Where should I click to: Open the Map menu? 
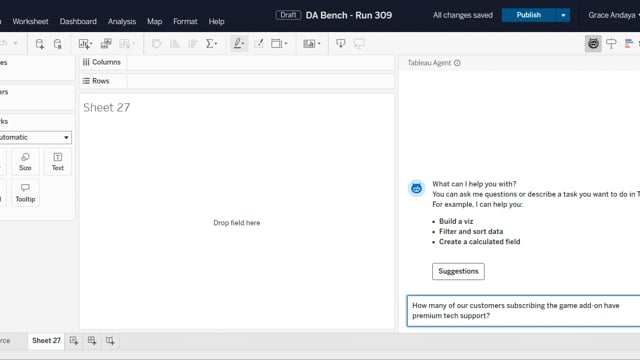pyautogui.click(x=154, y=21)
